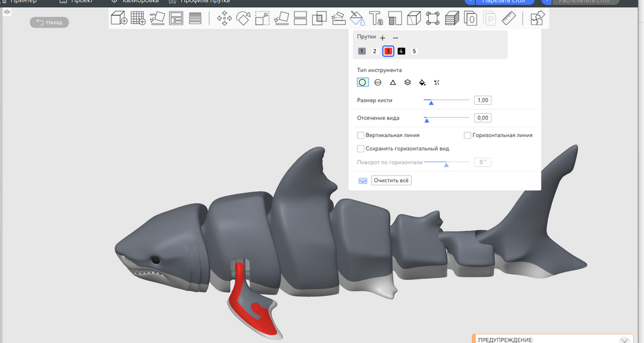Click the Очистить всё button
The height and width of the screenshot is (343, 644).
pos(391,181)
